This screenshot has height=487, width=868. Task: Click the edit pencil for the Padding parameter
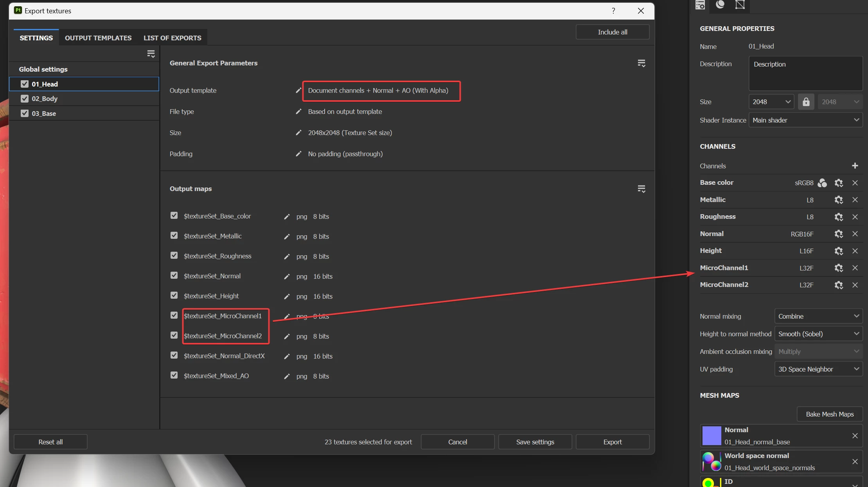click(x=298, y=154)
